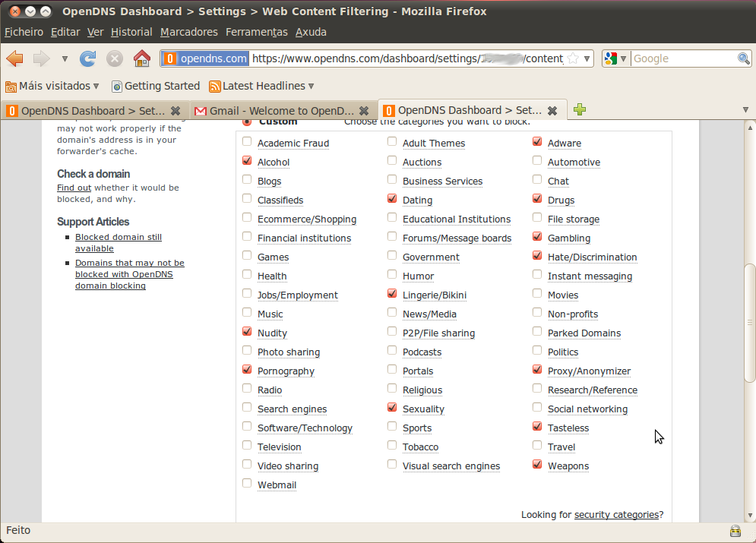Click the opendns.com site identity button
756x543 pixels.
[x=205, y=58]
